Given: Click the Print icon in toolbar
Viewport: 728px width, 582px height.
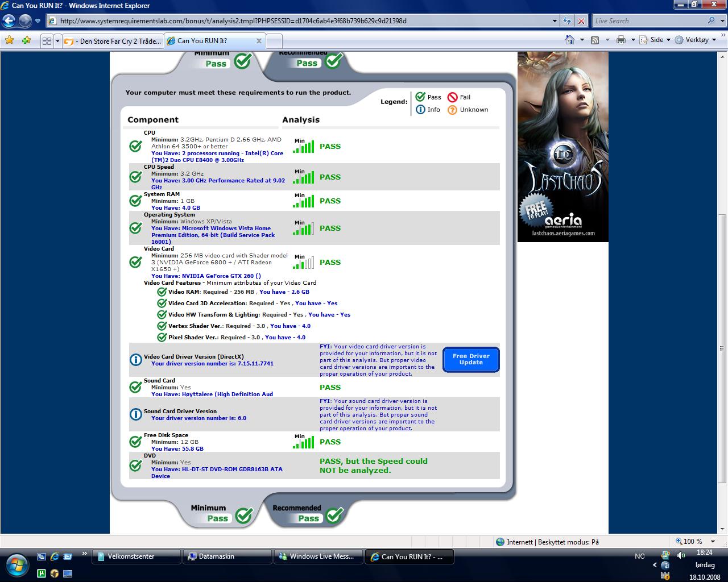Looking at the screenshot, I should pos(621,40).
